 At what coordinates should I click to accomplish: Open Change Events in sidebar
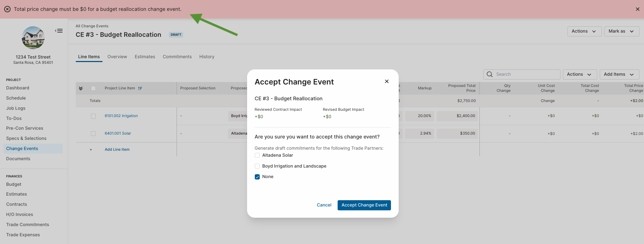point(33,149)
